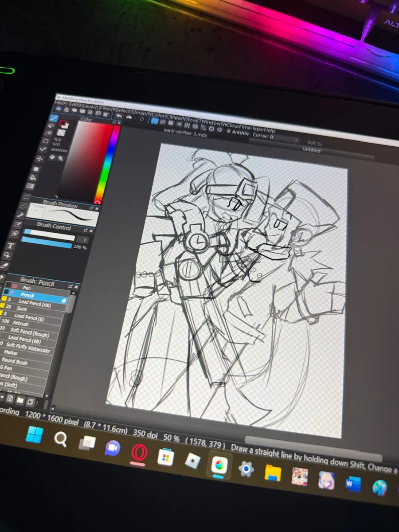Viewport: 399px width, 532px height.
Task: Open File Explorer from the taskbar
Action: point(273,473)
